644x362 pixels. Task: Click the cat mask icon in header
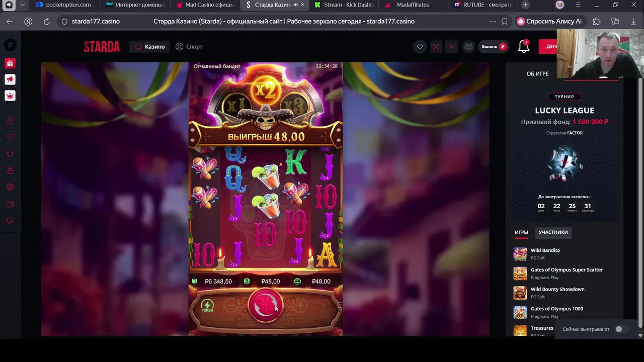[x=468, y=47]
